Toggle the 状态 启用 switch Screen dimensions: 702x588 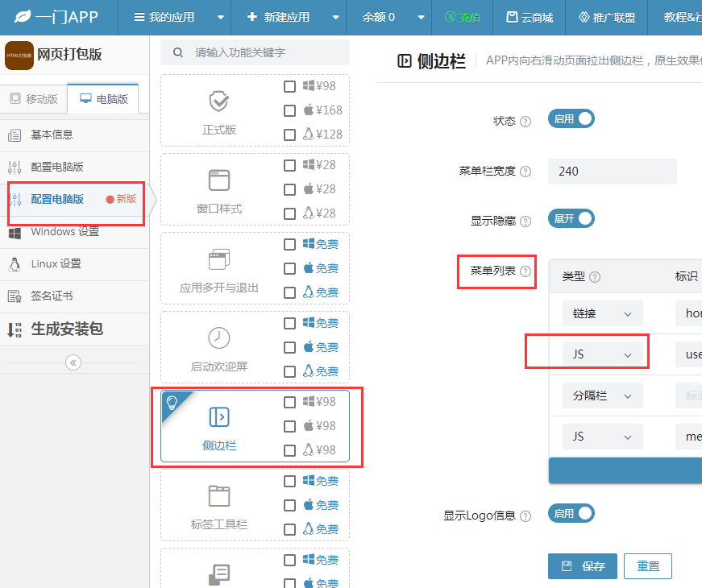click(571, 118)
